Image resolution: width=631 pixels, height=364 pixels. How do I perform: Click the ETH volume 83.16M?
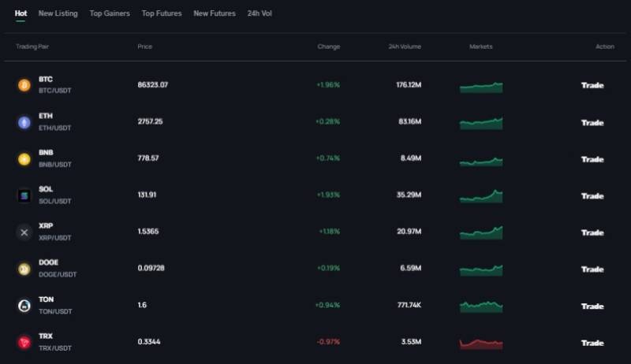point(409,121)
